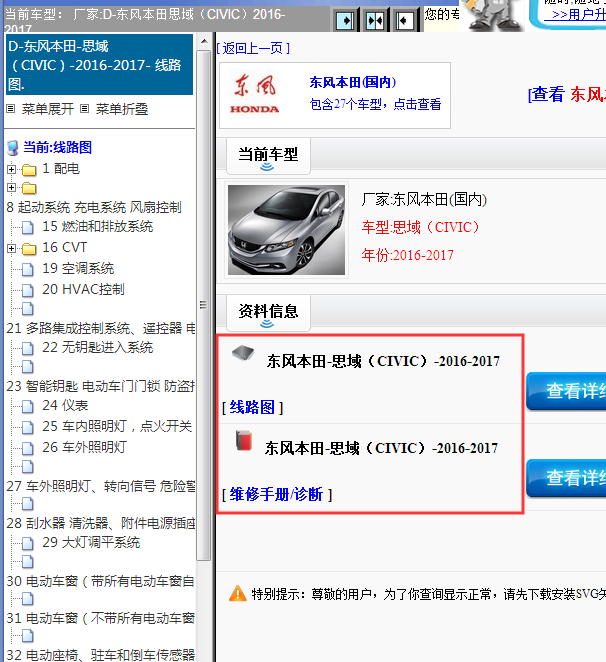Click the orange warning icon near 特别提示
Image resolution: width=606 pixels, height=662 pixels.
click(x=238, y=594)
